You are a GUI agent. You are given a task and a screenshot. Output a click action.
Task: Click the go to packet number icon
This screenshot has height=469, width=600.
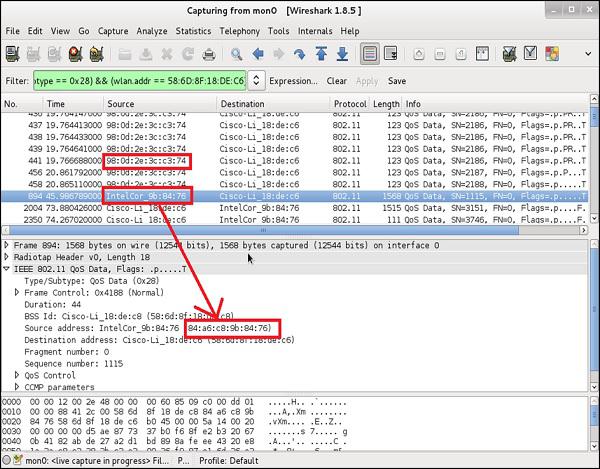click(300, 54)
